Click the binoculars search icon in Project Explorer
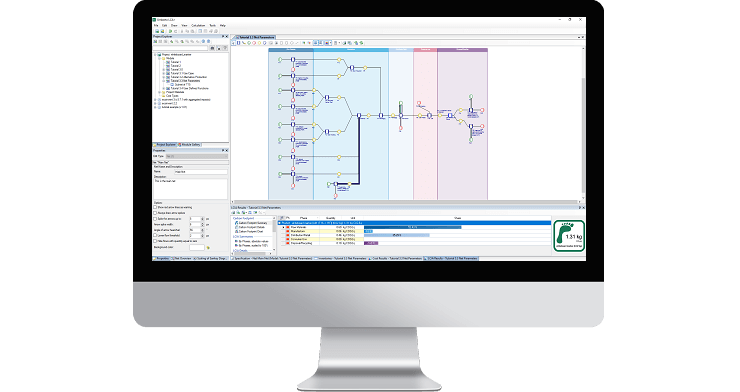The width and height of the screenshot is (740, 392). [213, 48]
